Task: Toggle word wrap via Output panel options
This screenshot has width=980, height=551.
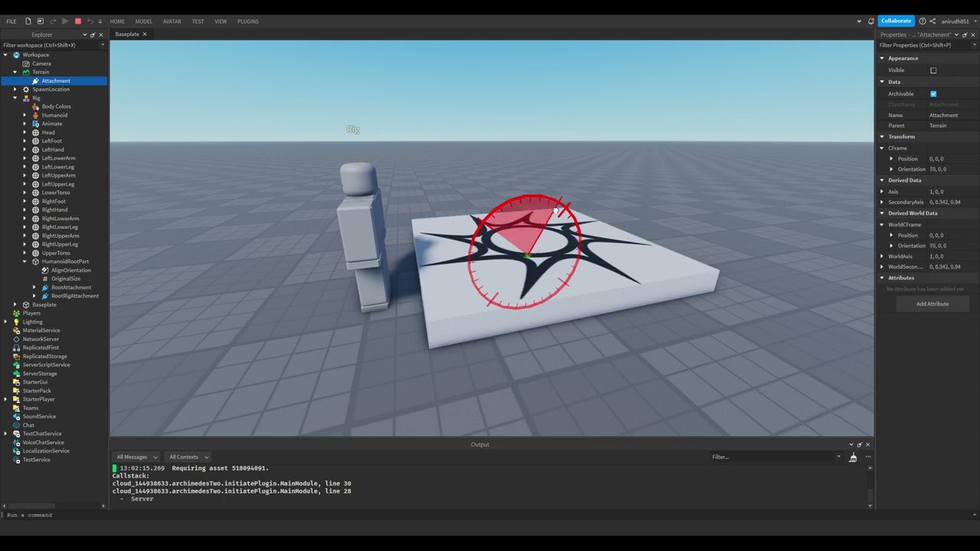Action: (867, 457)
